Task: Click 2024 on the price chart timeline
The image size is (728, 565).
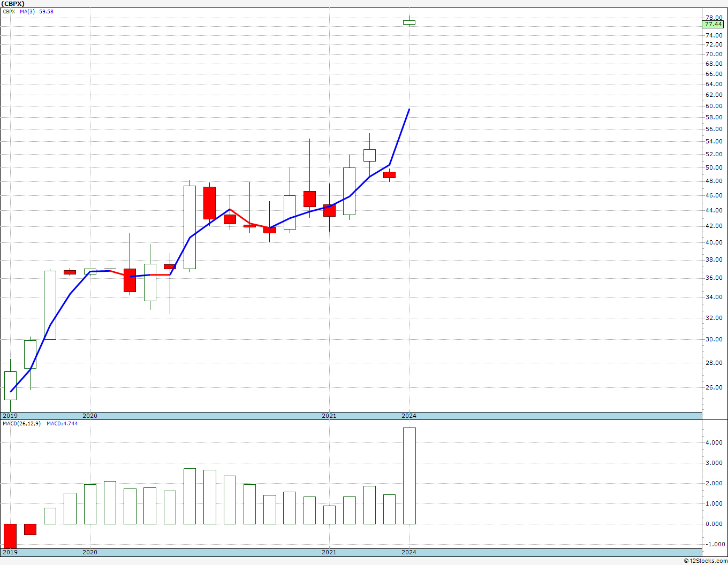Action: tap(409, 416)
